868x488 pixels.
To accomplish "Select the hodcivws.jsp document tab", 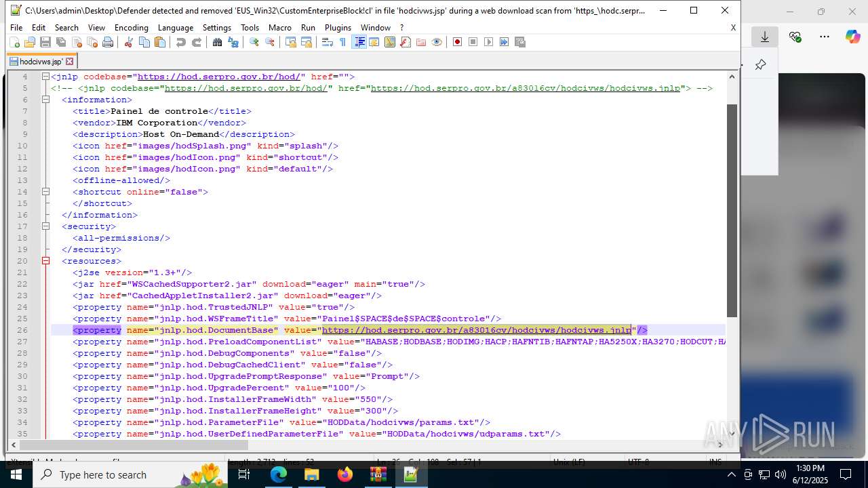I will (41, 62).
